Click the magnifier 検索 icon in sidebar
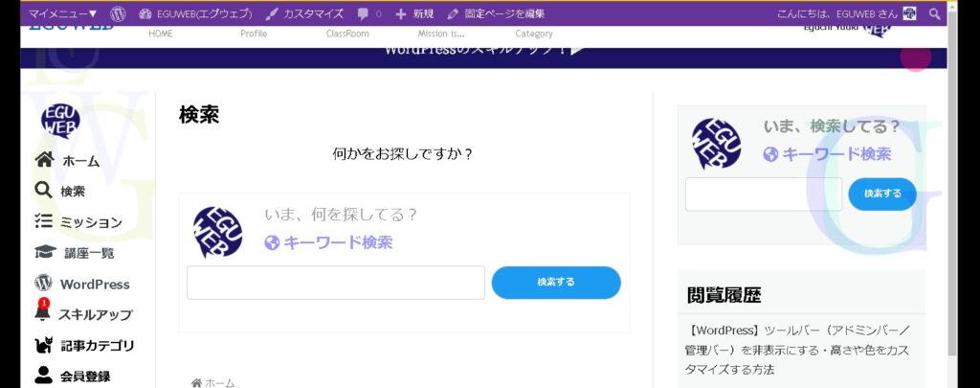The height and width of the screenshot is (388, 980). (44, 191)
